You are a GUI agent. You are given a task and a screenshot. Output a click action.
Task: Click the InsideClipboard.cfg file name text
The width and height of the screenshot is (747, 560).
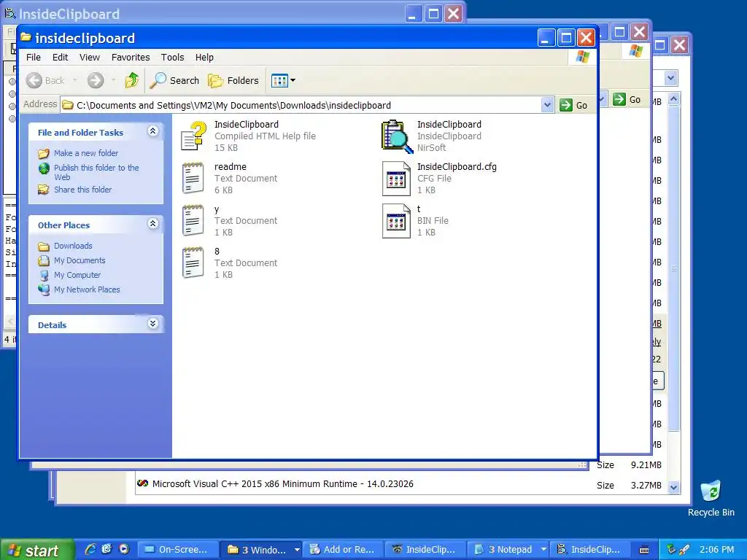457,167
